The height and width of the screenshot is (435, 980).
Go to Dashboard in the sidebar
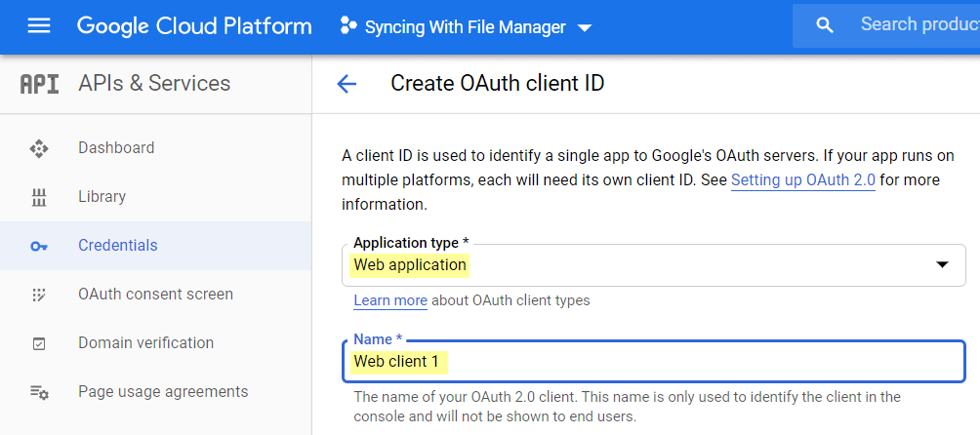pos(116,148)
